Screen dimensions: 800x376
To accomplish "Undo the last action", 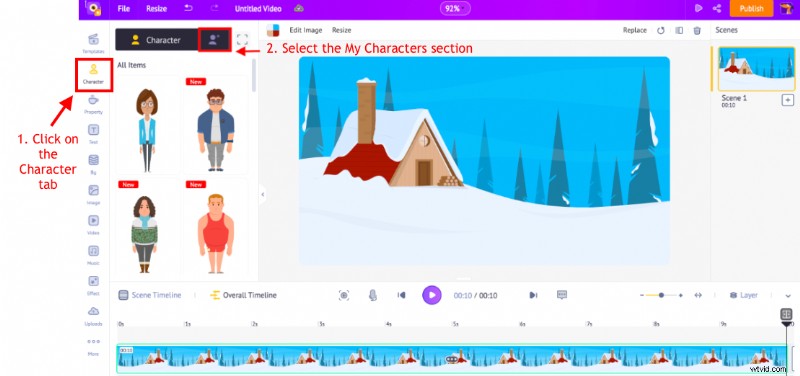I will (x=189, y=9).
